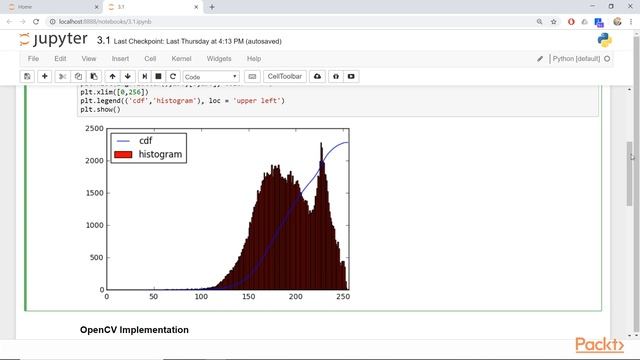Click the kernel idle indicator circle
This screenshot has width=640, height=360.
pos(607,59)
